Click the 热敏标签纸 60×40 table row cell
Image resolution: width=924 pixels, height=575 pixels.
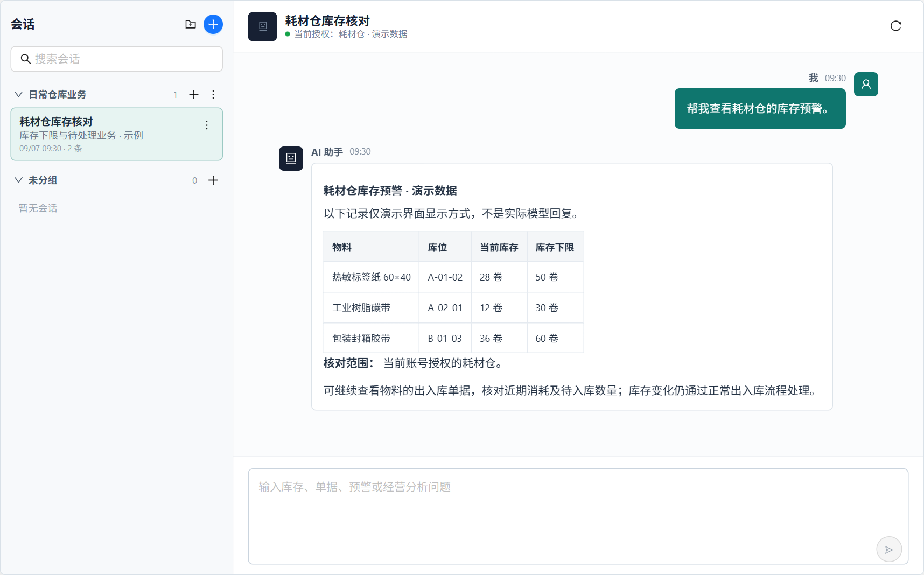[x=372, y=277]
